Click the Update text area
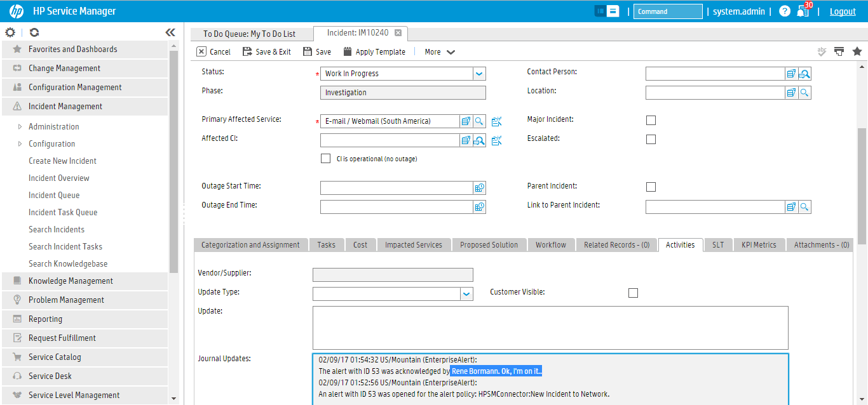This screenshot has height=405, width=868. (550, 328)
